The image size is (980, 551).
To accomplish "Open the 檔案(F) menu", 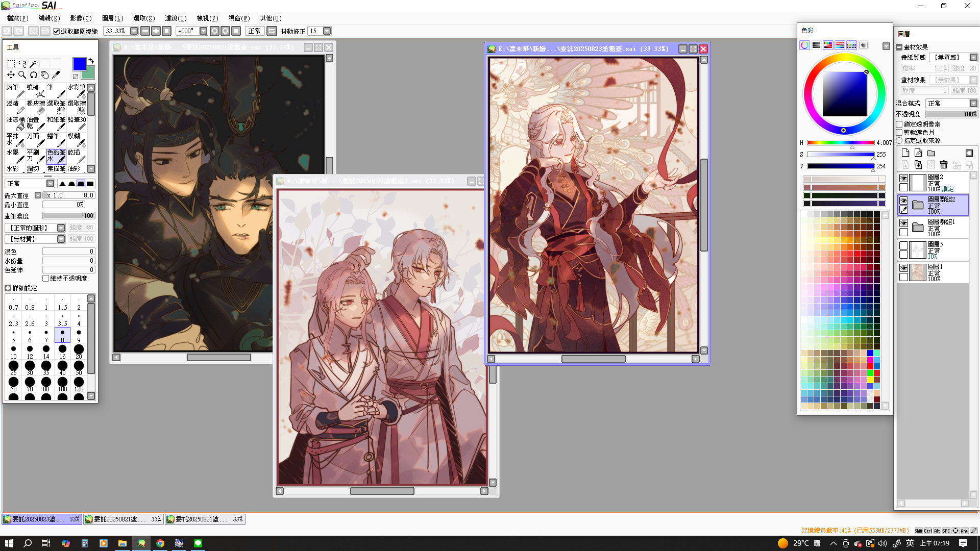I will [17, 18].
